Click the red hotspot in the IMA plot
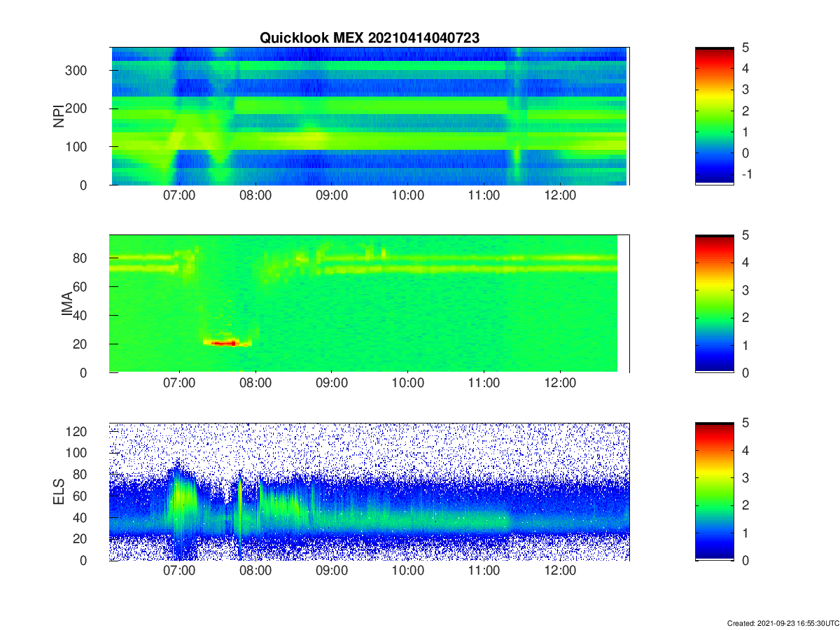Viewport: 840px width, 630px height. tap(225, 343)
